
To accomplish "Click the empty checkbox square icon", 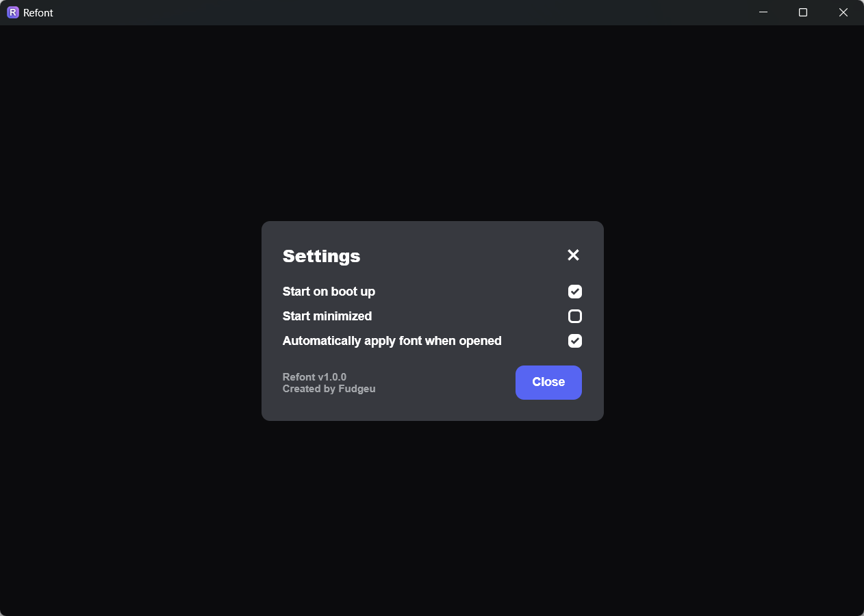I will click(574, 316).
